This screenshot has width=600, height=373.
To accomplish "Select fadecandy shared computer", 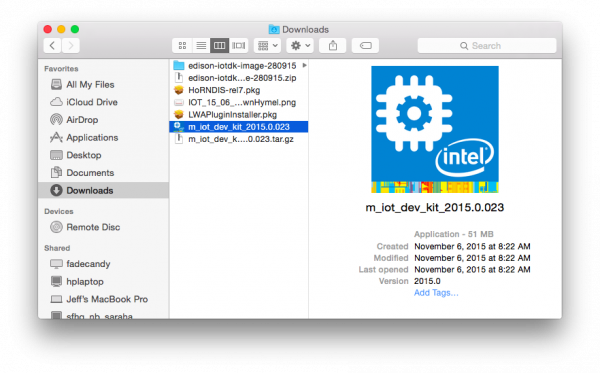I will pos(103,264).
